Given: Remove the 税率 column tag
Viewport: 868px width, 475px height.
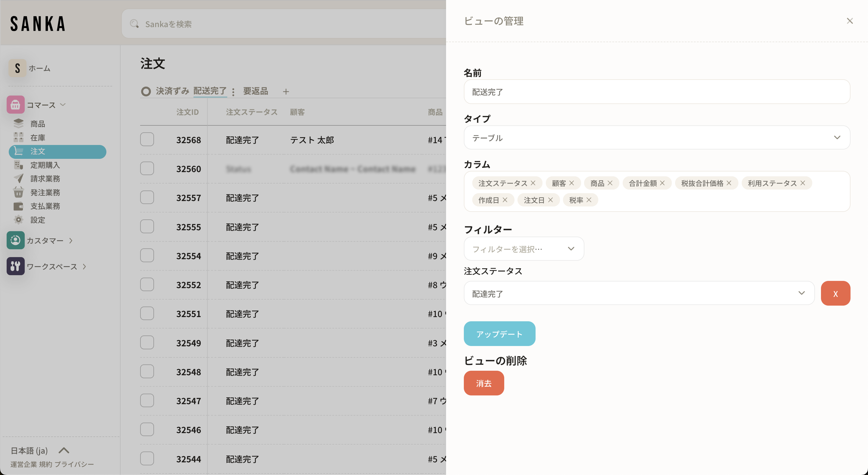Looking at the screenshot, I should click(589, 200).
